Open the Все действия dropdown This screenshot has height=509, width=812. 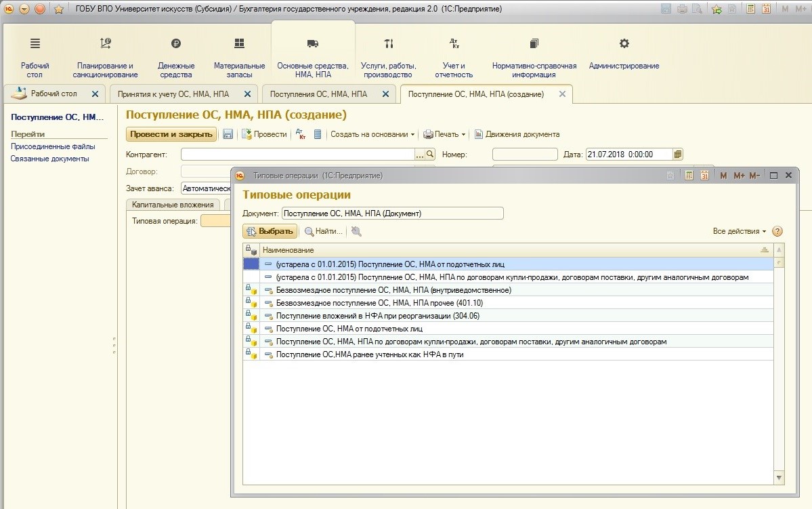click(740, 231)
